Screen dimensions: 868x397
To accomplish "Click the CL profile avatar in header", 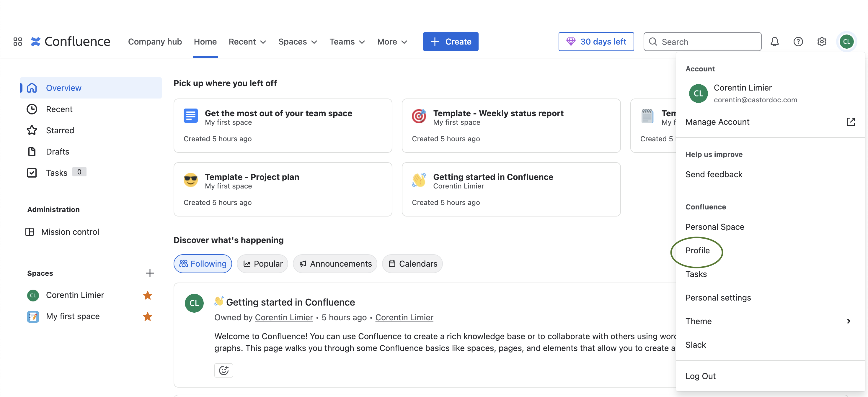I will click(846, 41).
